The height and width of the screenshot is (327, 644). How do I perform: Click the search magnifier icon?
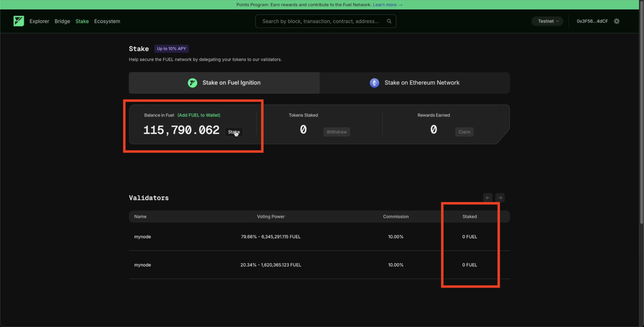click(x=389, y=21)
